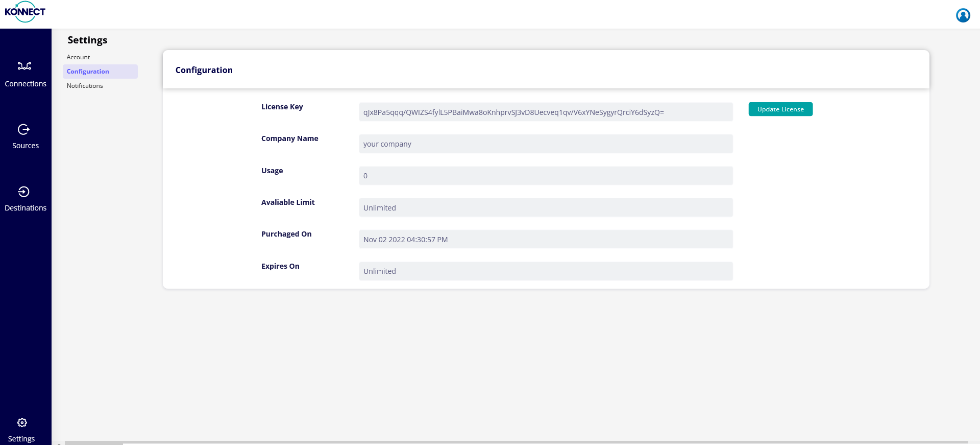This screenshot has height=445, width=980.
Task: Click the Konnect logo
Action: pyautogui.click(x=25, y=12)
